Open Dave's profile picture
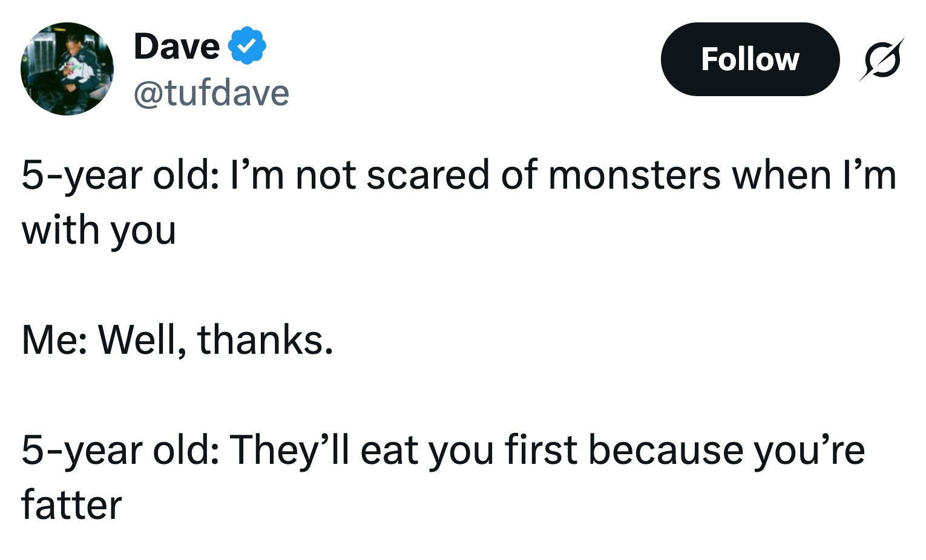The image size is (926, 560). pos(67,69)
